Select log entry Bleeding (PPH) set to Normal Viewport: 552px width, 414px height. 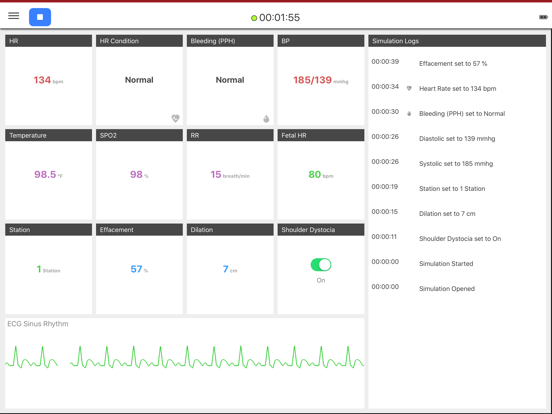(x=462, y=114)
